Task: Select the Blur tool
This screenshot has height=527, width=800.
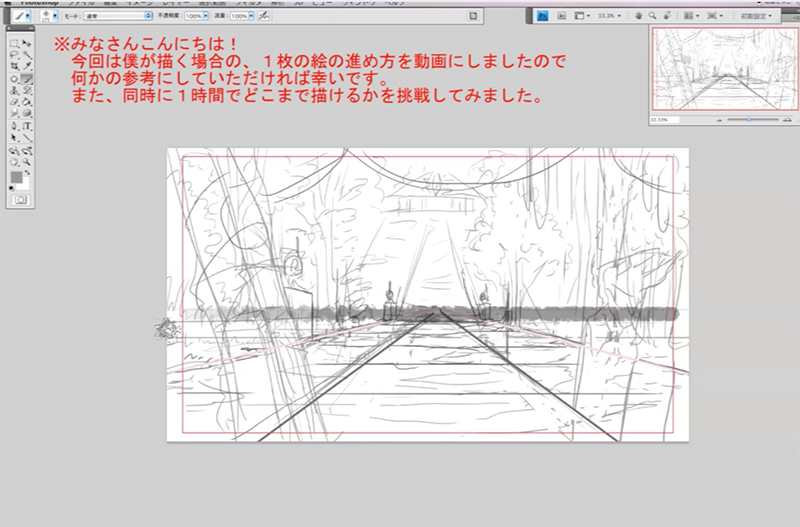Action: (14, 113)
